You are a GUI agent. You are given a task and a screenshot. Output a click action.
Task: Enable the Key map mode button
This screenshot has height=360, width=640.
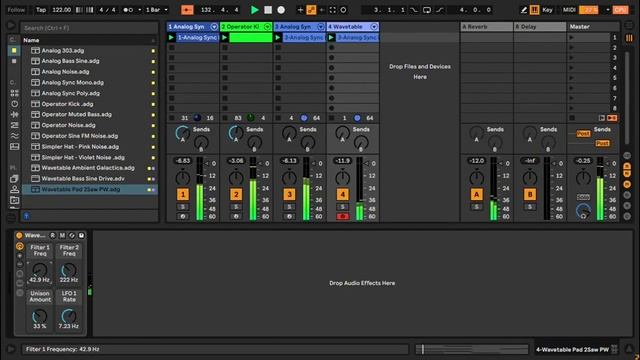click(547, 10)
